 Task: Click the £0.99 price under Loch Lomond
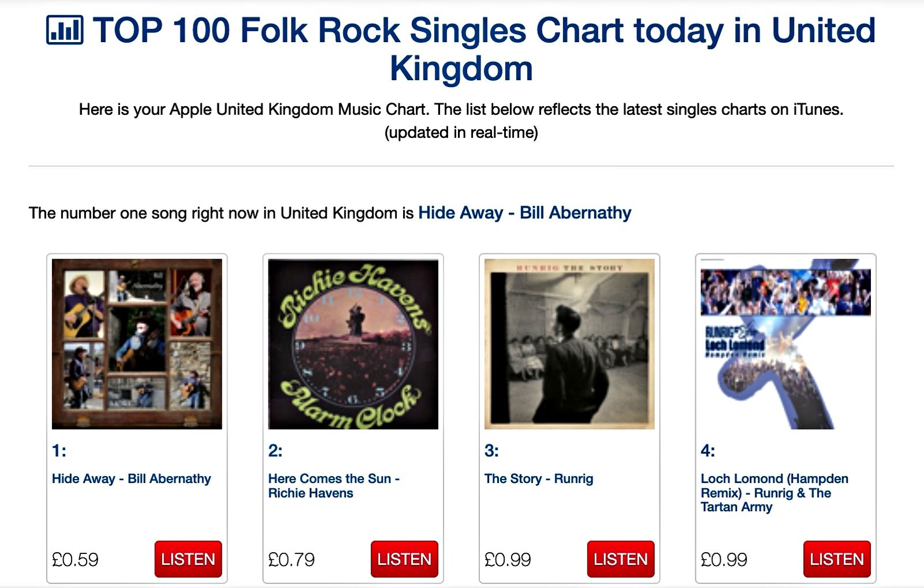(724, 560)
